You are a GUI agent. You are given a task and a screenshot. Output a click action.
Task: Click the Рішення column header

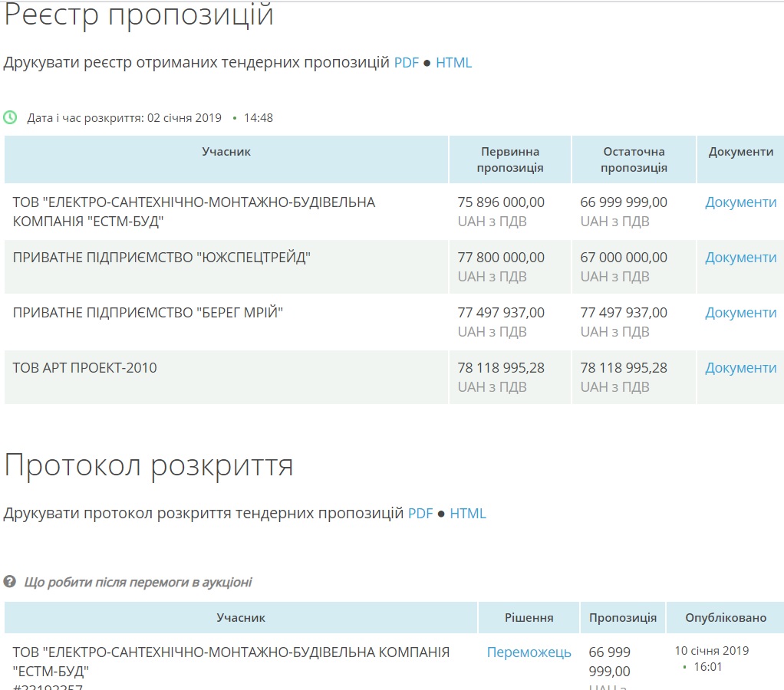529,618
